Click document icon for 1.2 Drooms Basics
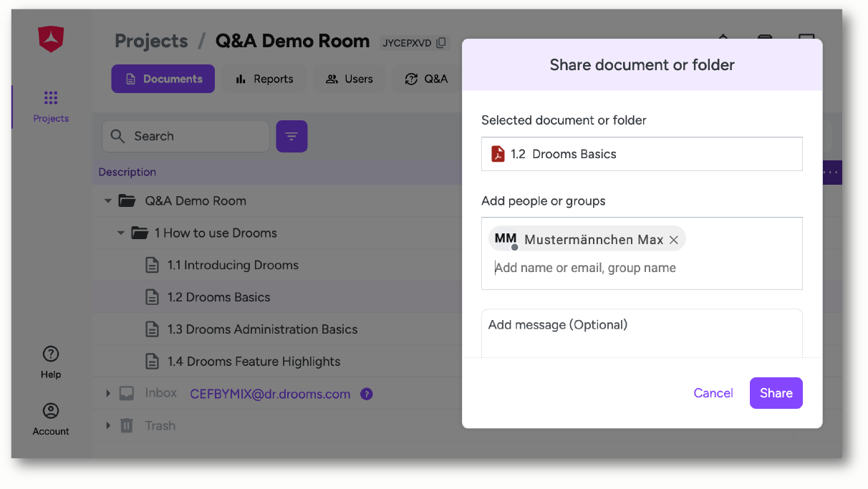This screenshot has width=868, height=489. click(x=152, y=297)
